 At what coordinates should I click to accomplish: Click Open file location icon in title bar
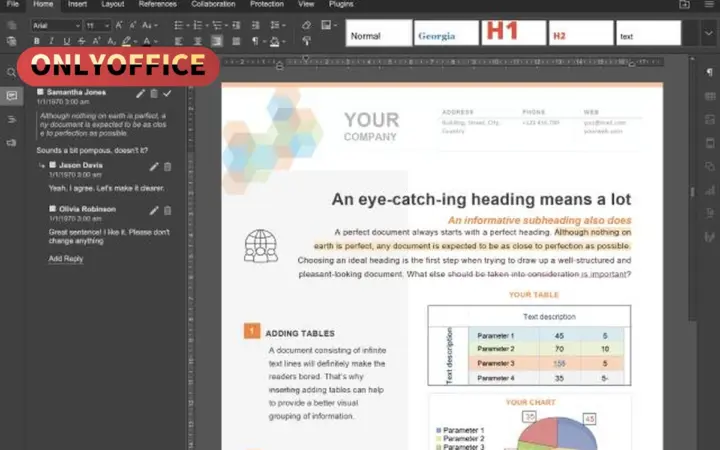click(x=684, y=4)
